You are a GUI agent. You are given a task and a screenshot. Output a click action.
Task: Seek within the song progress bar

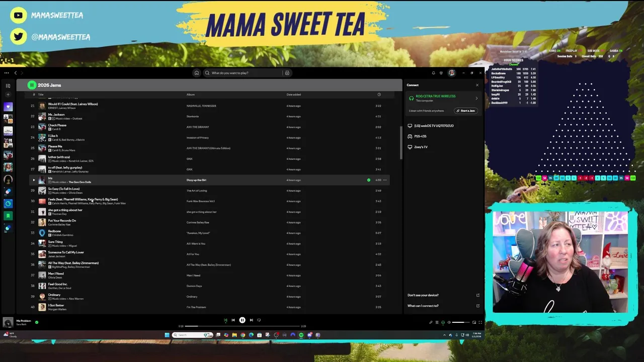(243, 326)
